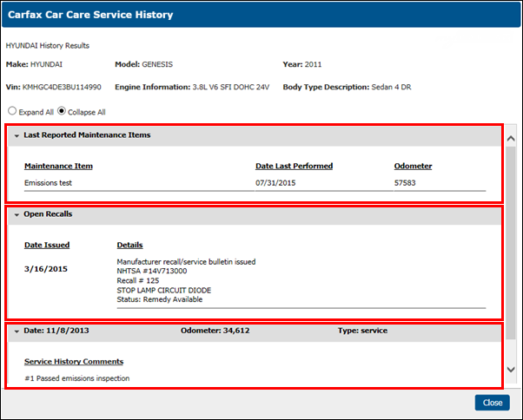This screenshot has height=420, width=523.
Task: Click the Recall # 125 line
Action: point(138,280)
